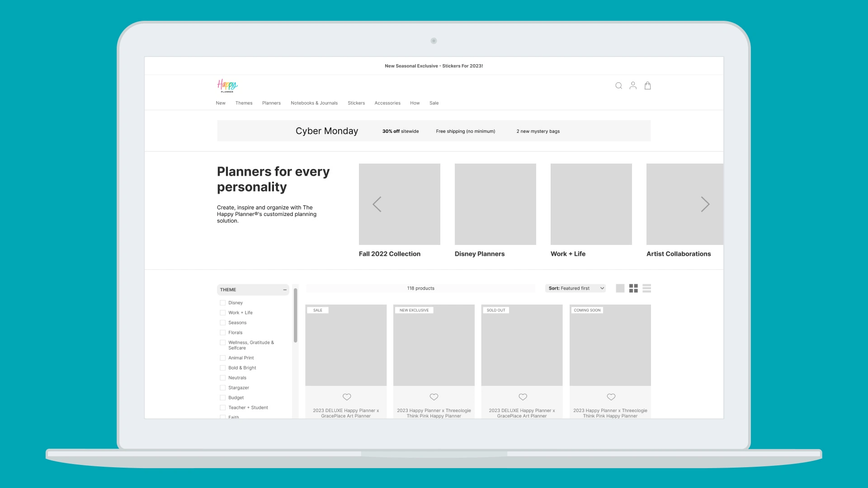
Task: Open Notebooks & Journals menu
Action: (x=314, y=103)
